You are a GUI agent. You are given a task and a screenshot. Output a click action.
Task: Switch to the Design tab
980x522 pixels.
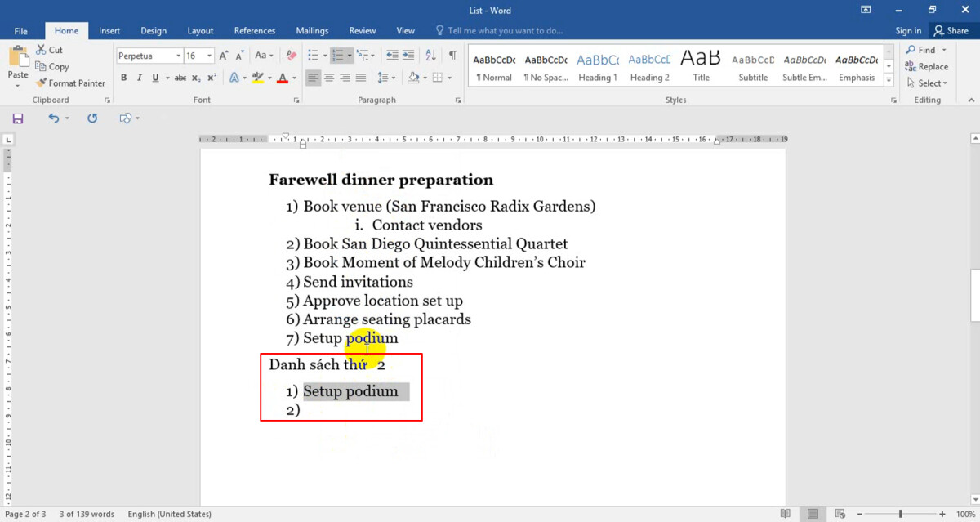click(154, 31)
